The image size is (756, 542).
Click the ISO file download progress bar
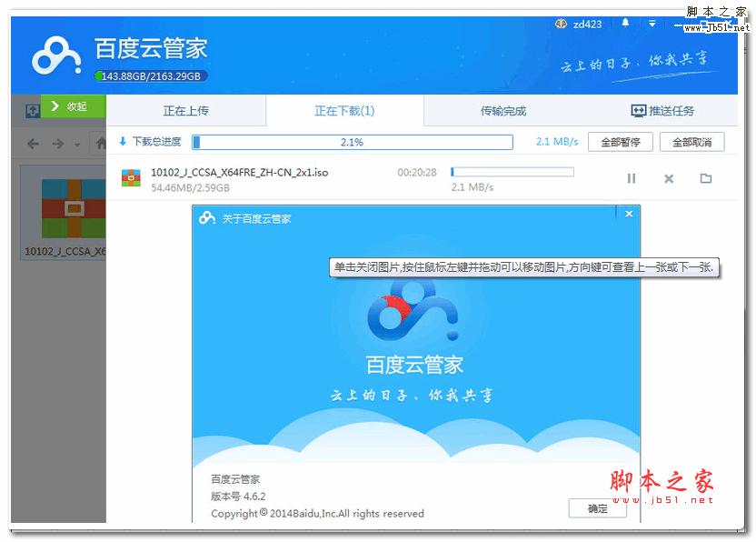pos(512,172)
